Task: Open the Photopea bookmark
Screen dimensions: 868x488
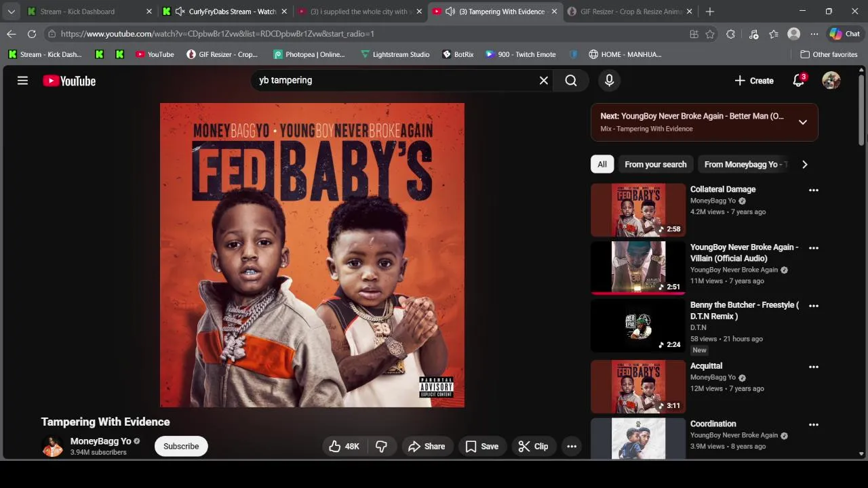Action: coord(309,54)
